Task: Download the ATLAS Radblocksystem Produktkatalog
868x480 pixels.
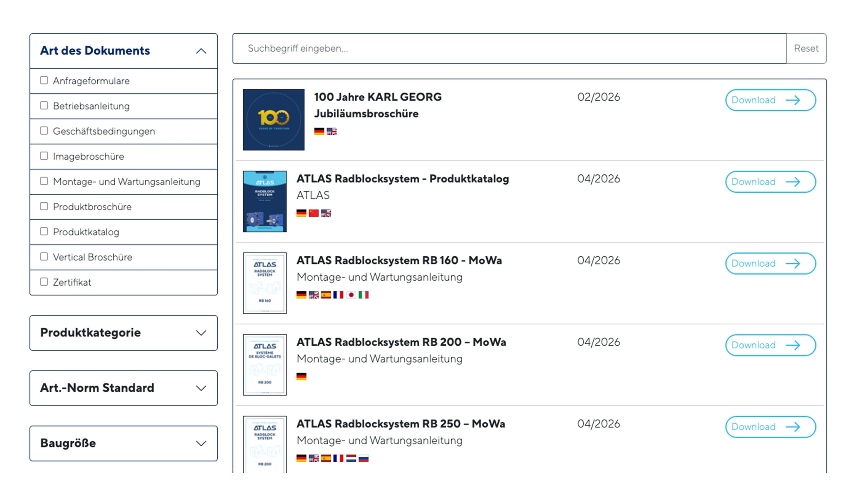Action: 770,182
